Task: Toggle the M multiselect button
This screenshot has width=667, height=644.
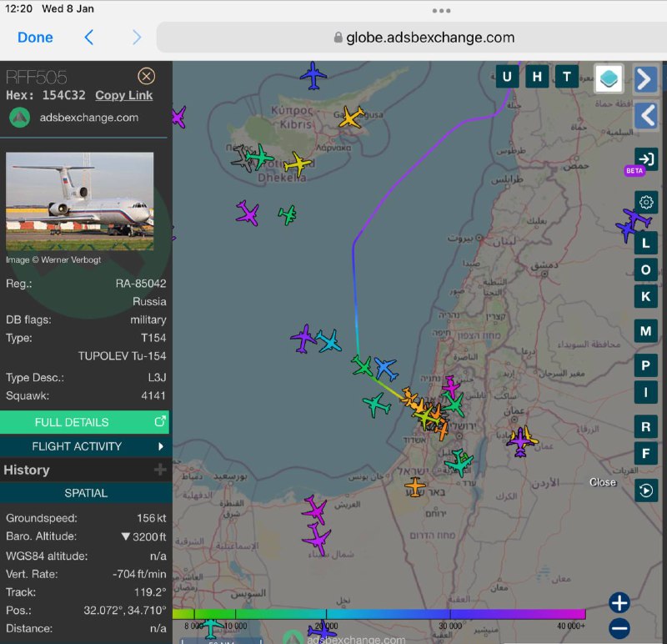Action: [645, 330]
